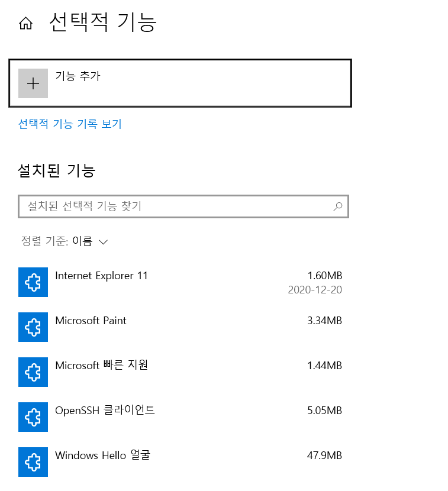Focus the 설치된 선택적 기능 찾기 search box
448x491 pixels.
point(183,206)
